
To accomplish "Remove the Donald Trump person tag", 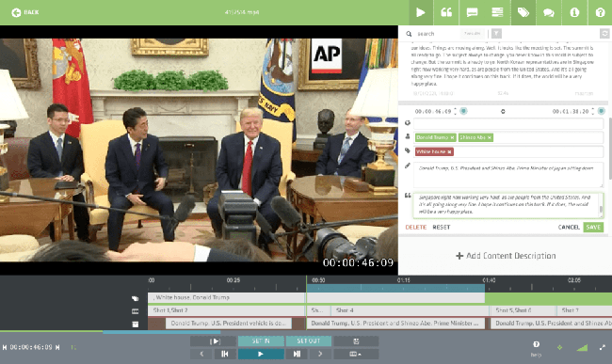I will (x=452, y=137).
